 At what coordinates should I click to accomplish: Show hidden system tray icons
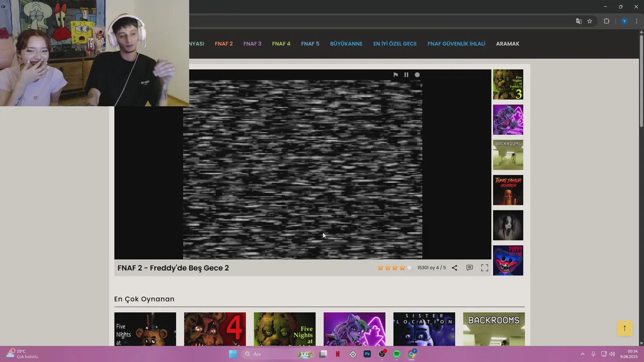point(583,354)
